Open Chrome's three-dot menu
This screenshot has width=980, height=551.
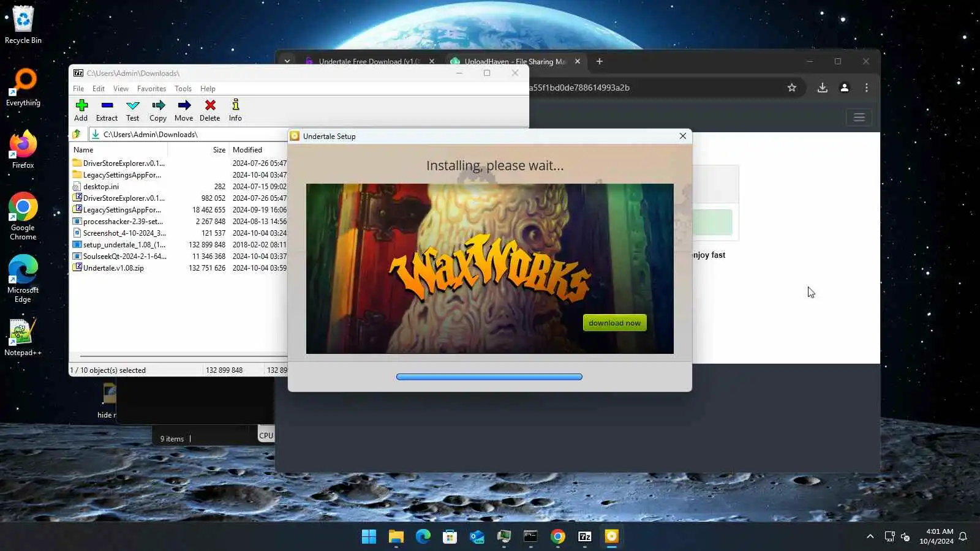pyautogui.click(x=867, y=88)
